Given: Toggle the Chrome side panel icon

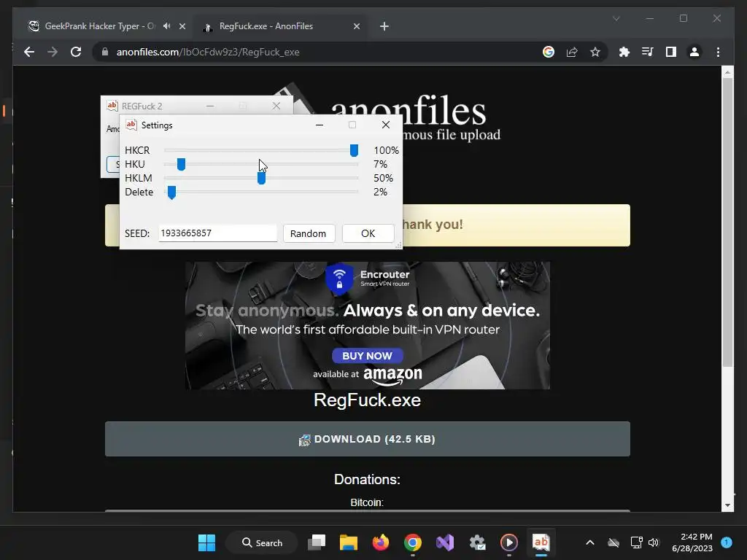Looking at the screenshot, I should [671, 52].
